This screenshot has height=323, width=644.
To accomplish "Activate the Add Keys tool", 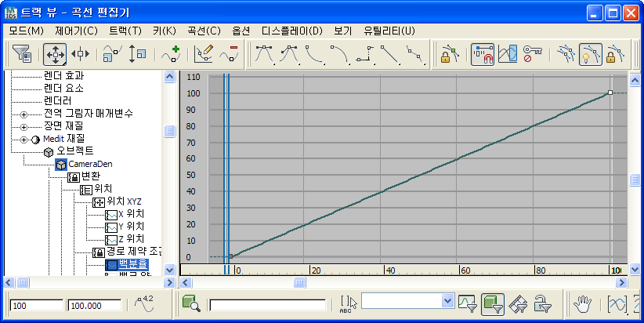I will pyautogui.click(x=171, y=54).
